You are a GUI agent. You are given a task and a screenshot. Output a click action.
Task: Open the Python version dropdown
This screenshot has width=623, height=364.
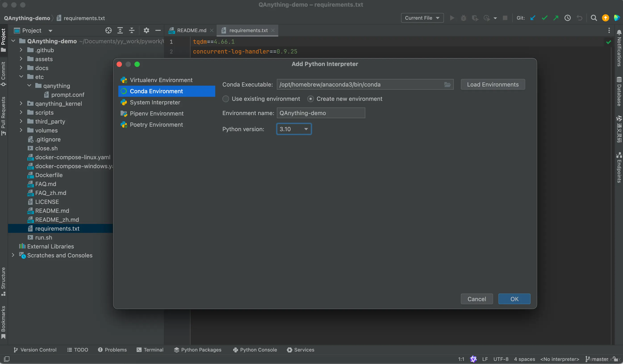click(294, 129)
